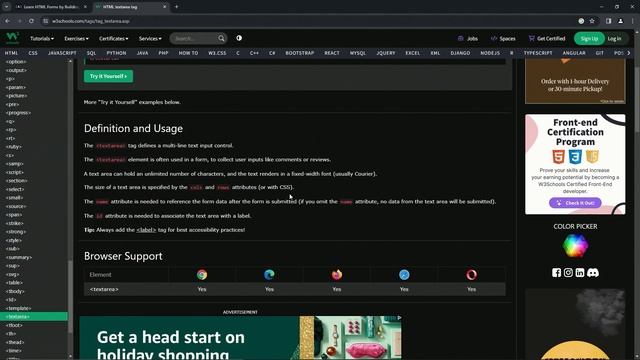The width and height of the screenshot is (640, 360).
Task: Reload the page
Action: click(x=31, y=21)
